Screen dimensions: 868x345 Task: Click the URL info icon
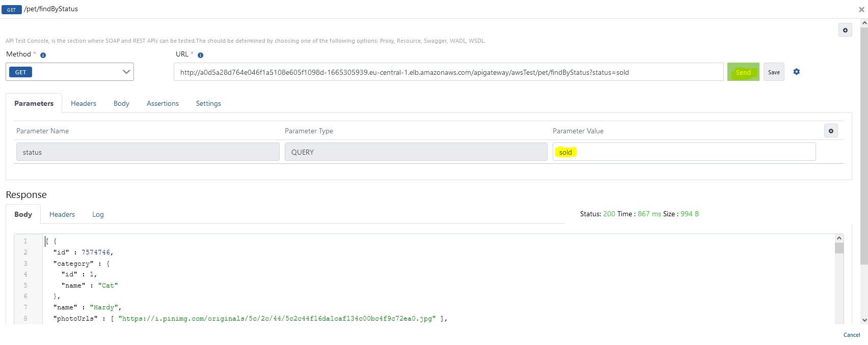[x=200, y=55]
